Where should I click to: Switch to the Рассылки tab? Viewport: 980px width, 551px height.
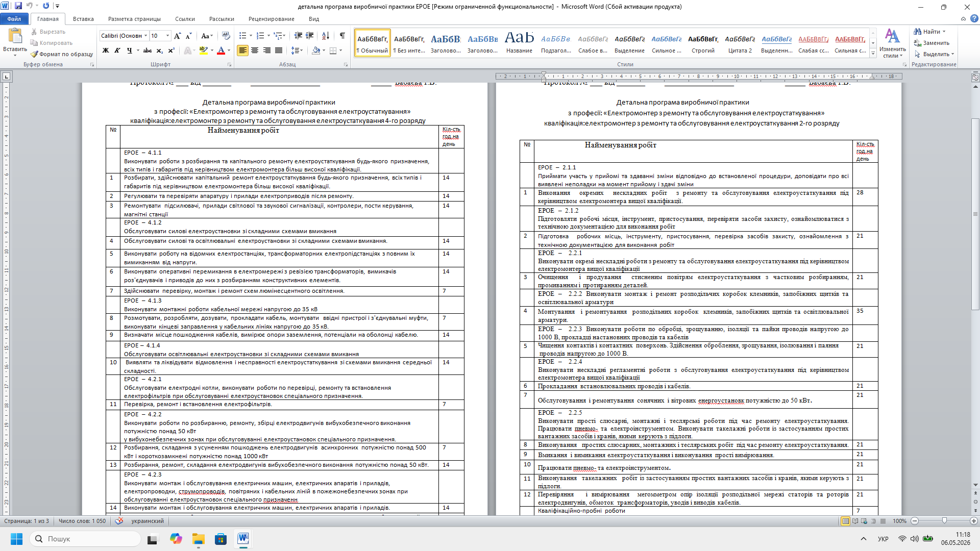tap(222, 19)
